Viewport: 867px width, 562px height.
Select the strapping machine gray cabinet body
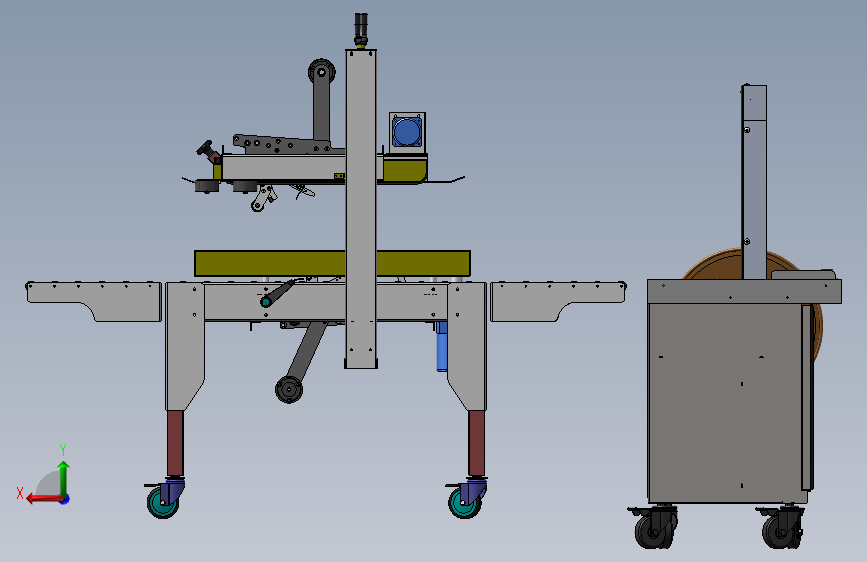[x=725, y=403]
